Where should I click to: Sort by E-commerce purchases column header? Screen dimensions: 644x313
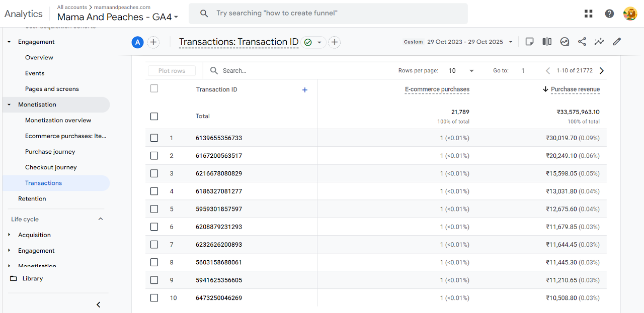point(437,89)
